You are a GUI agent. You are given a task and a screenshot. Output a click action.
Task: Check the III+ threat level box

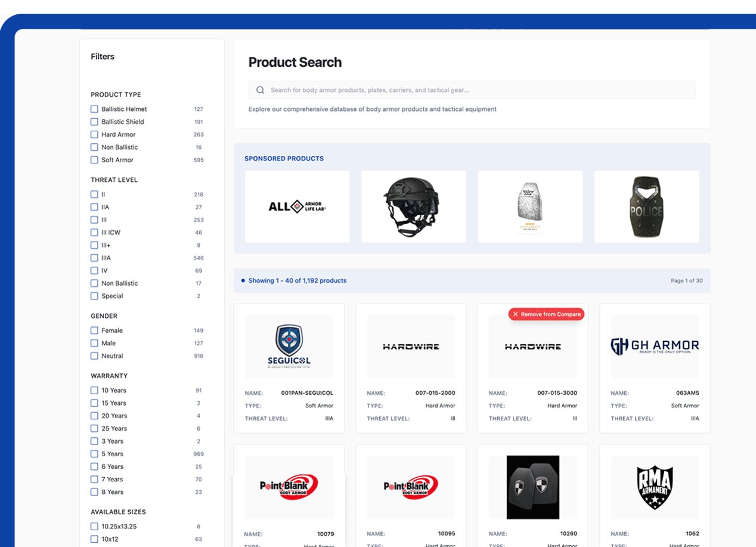[x=94, y=245]
